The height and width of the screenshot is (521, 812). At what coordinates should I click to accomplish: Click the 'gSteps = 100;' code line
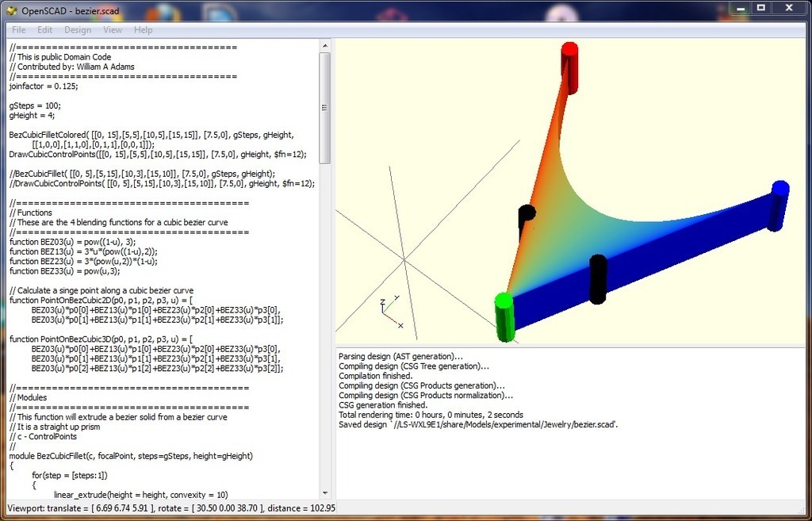pyautogui.click(x=35, y=105)
